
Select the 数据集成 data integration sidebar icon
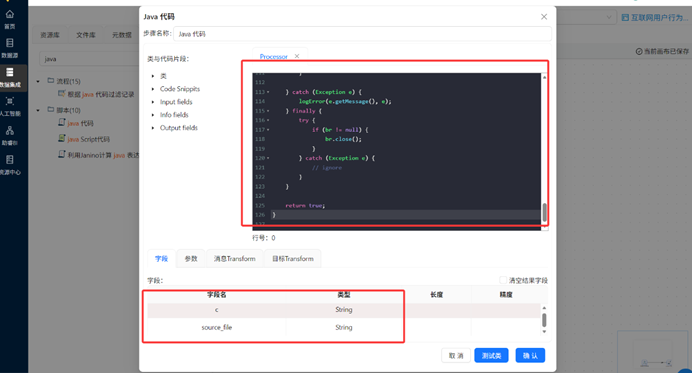click(x=10, y=72)
